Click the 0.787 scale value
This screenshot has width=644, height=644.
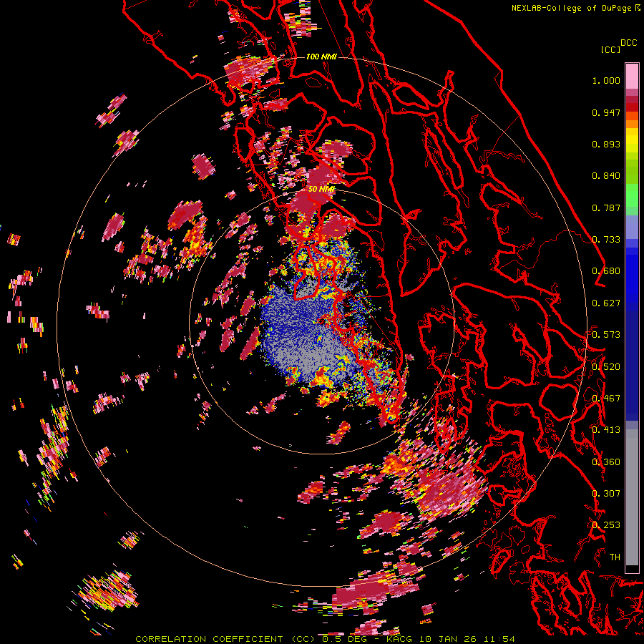(x=606, y=208)
